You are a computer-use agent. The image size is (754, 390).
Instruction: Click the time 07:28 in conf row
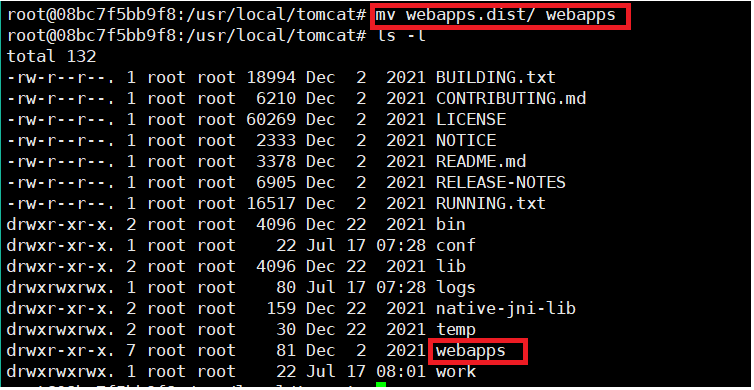(x=401, y=245)
